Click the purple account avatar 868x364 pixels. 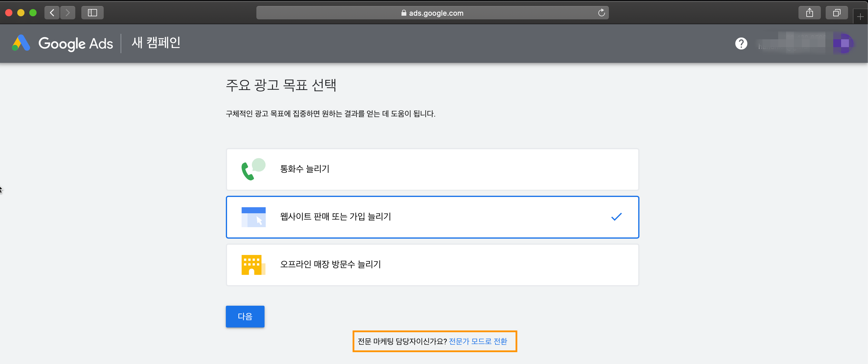[843, 43]
